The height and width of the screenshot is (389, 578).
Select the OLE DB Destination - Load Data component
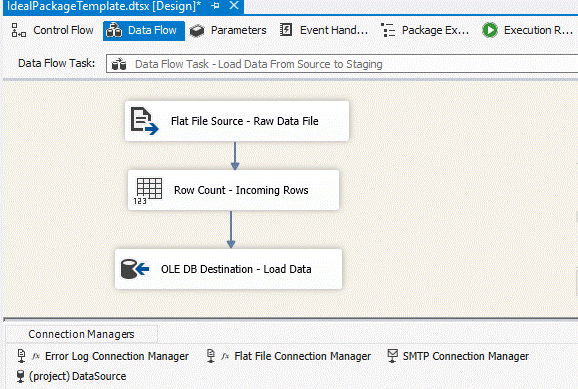pos(229,269)
